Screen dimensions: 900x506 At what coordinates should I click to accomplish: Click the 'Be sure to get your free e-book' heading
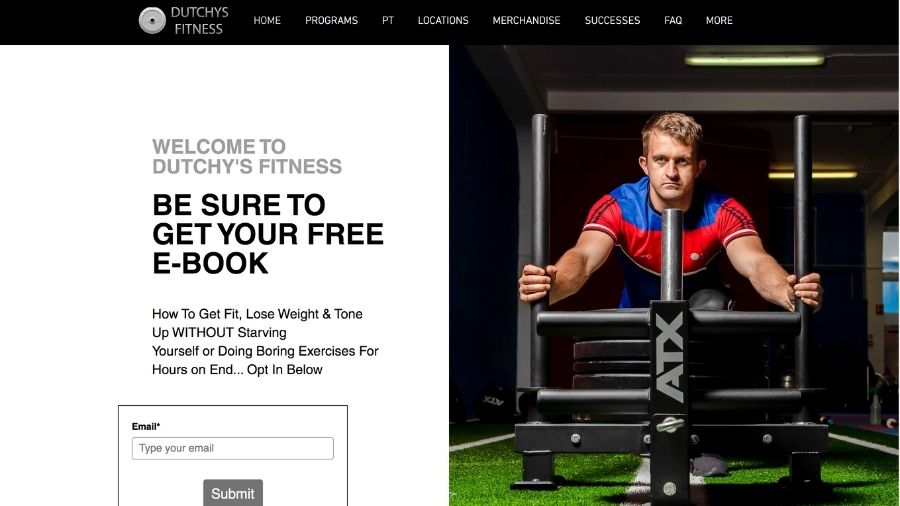tap(267, 234)
